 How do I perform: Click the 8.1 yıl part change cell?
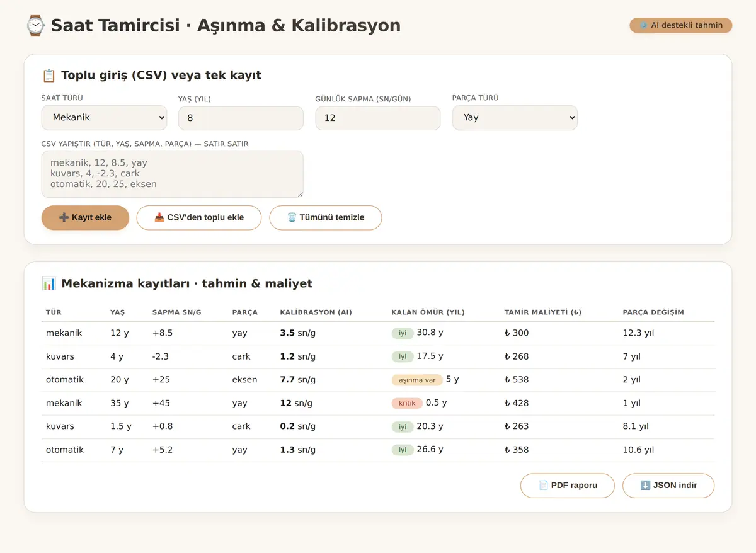[x=635, y=426]
